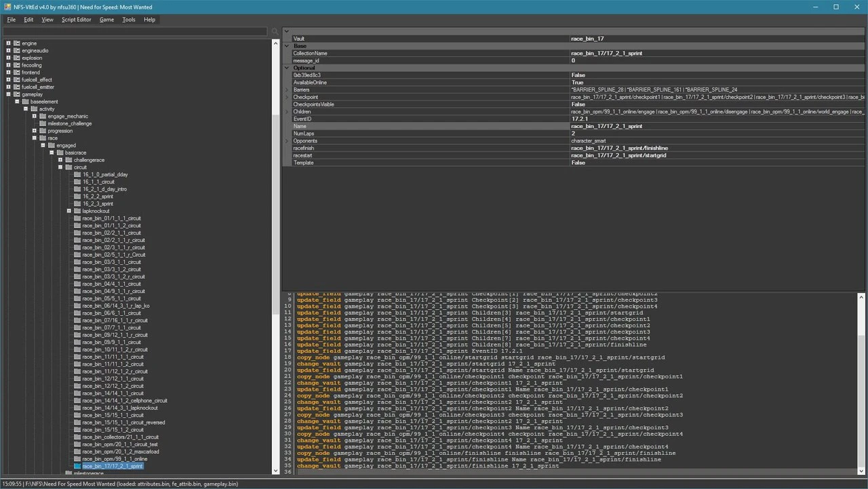The width and height of the screenshot is (868, 489).
Task: Open the Script Editor menu
Action: (76, 20)
